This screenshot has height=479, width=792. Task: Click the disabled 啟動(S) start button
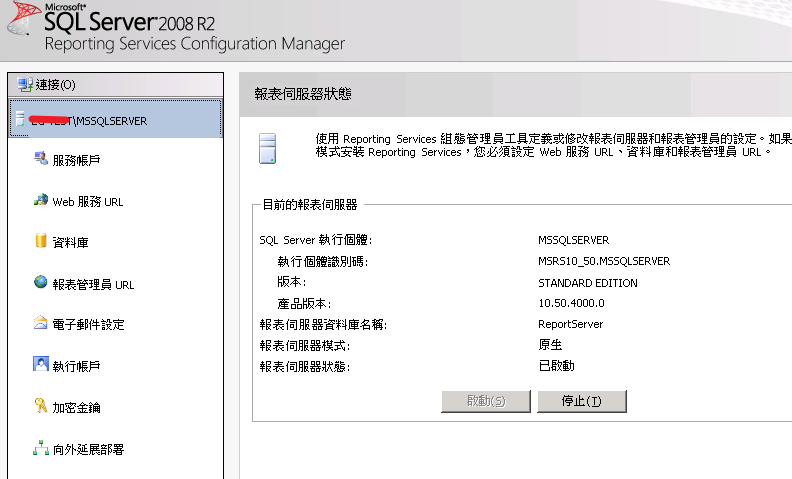486,401
